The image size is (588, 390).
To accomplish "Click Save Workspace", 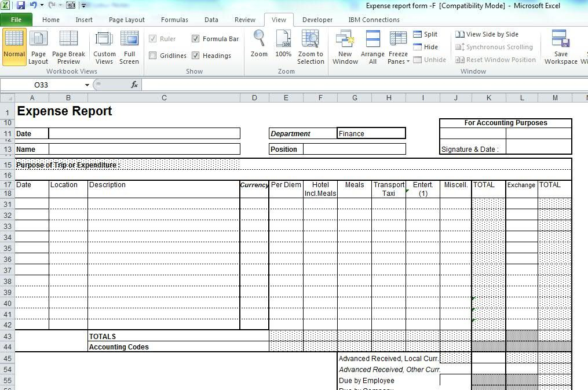I will (561, 48).
